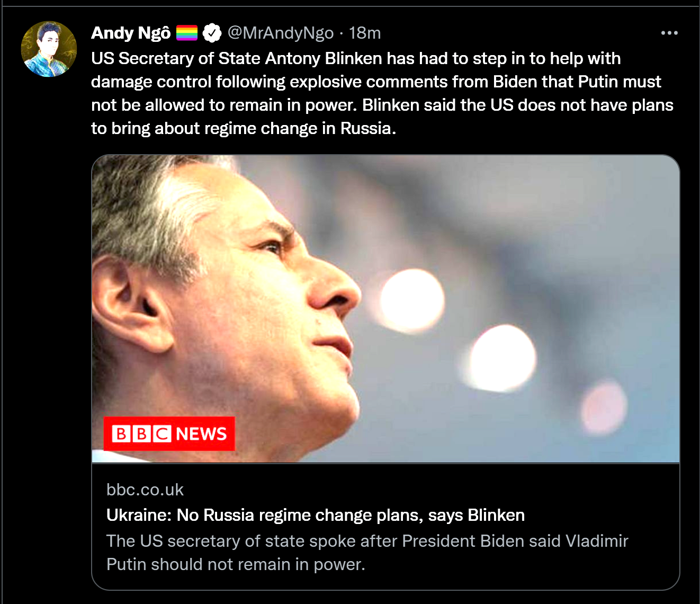Click the tweet line starting 'damage control following'
The height and width of the screenshot is (604, 700).
coord(376,82)
